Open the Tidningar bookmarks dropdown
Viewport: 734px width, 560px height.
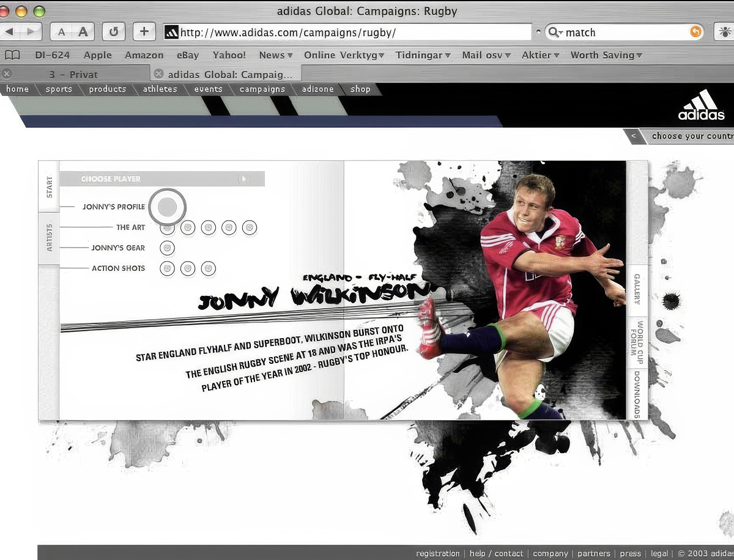coord(423,55)
